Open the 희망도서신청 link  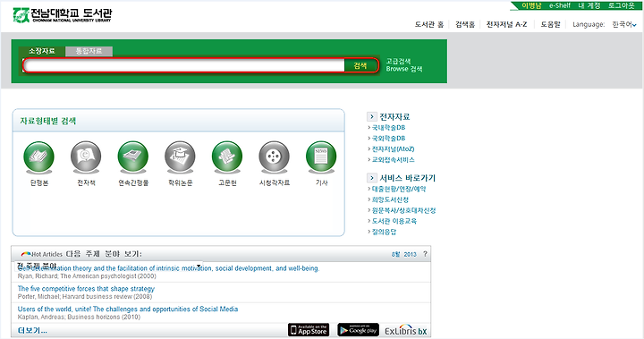tap(390, 199)
